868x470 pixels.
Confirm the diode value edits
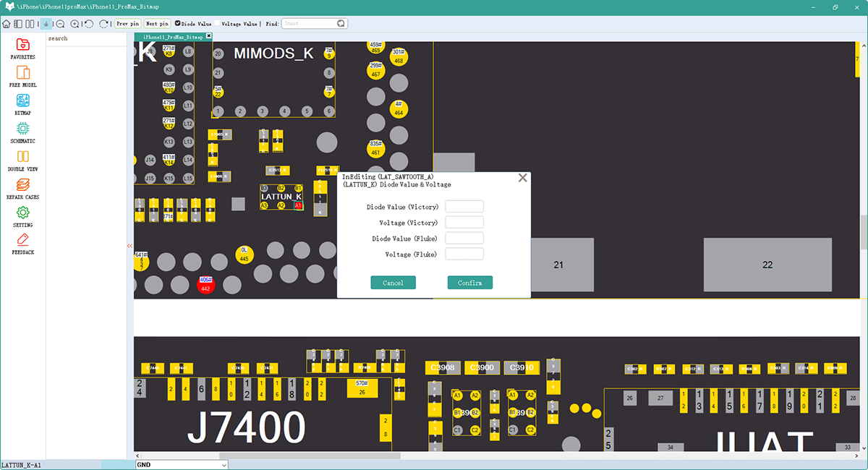pyautogui.click(x=469, y=282)
